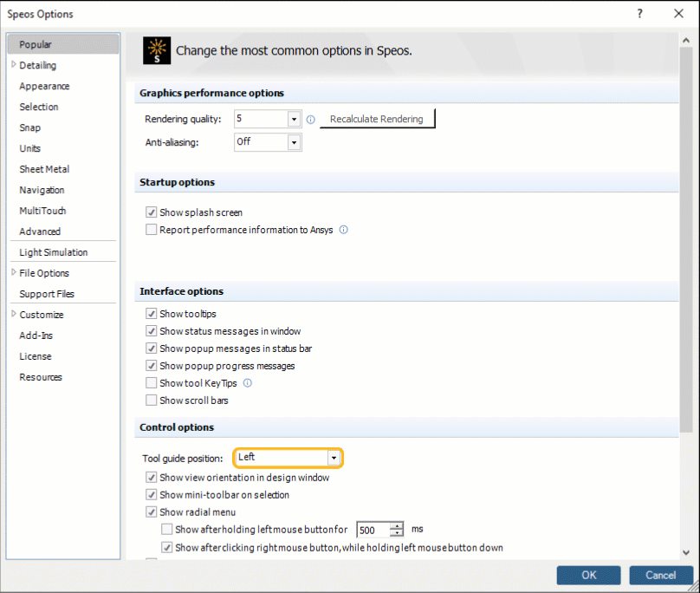Open the info tooltip next to Rendering quality
The width and height of the screenshot is (700, 593).
[x=310, y=119]
